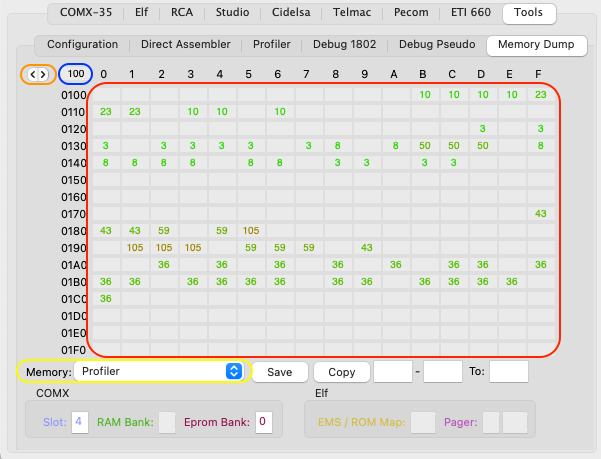Click the right arrow page stepper

(43, 74)
